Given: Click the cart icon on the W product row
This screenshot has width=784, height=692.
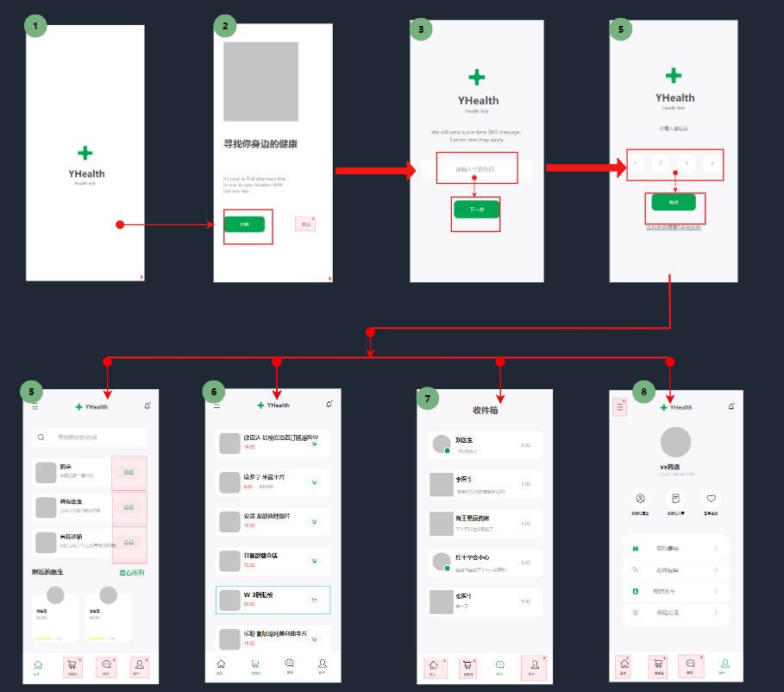Looking at the screenshot, I should pos(314,600).
